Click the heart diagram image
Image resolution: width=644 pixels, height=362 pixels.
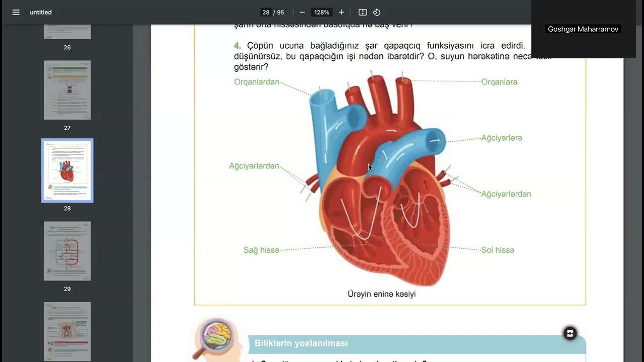pos(379,178)
